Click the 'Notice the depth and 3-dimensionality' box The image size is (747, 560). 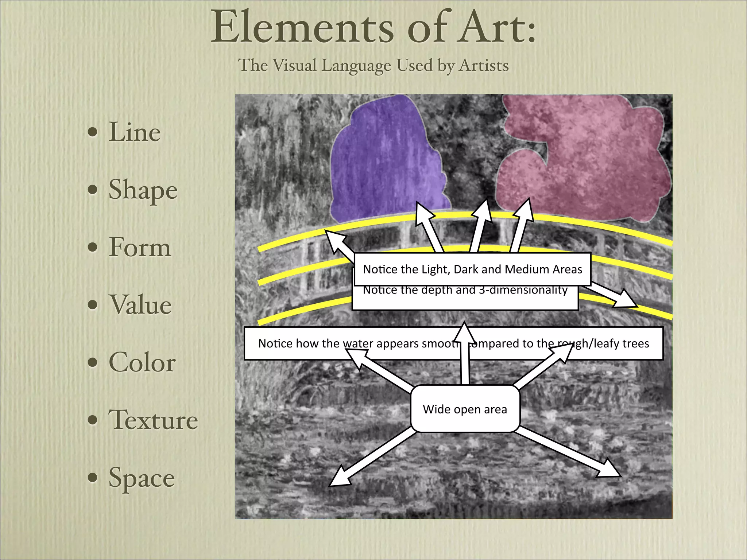[x=465, y=298]
